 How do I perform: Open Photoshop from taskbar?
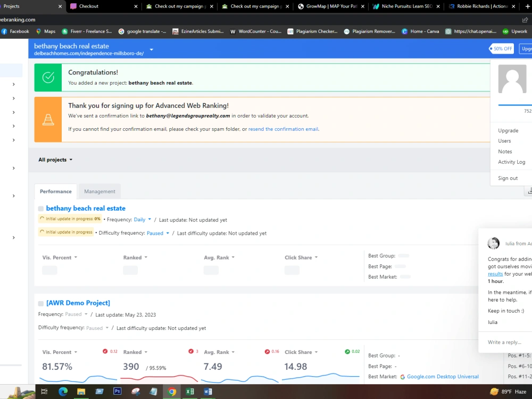pyautogui.click(x=118, y=391)
